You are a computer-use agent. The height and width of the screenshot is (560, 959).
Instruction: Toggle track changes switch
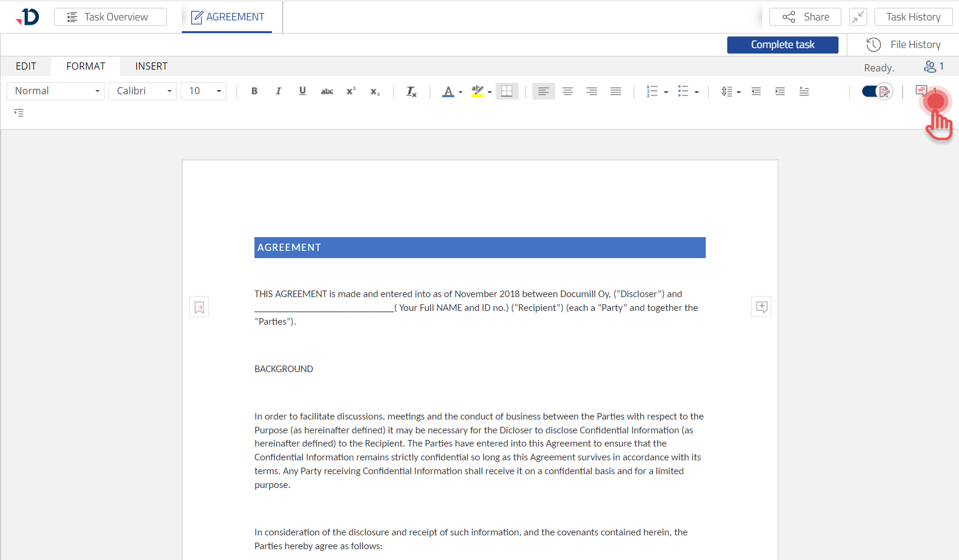click(x=877, y=91)
